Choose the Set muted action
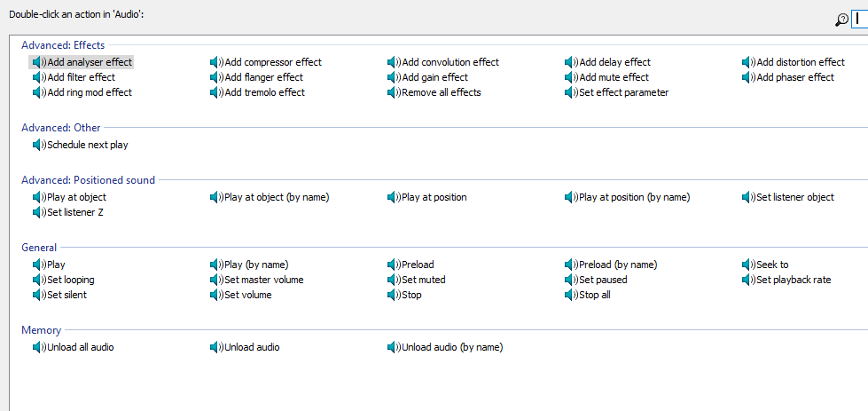Viewport: 868px width, 411px height. (x=417, y=280)
